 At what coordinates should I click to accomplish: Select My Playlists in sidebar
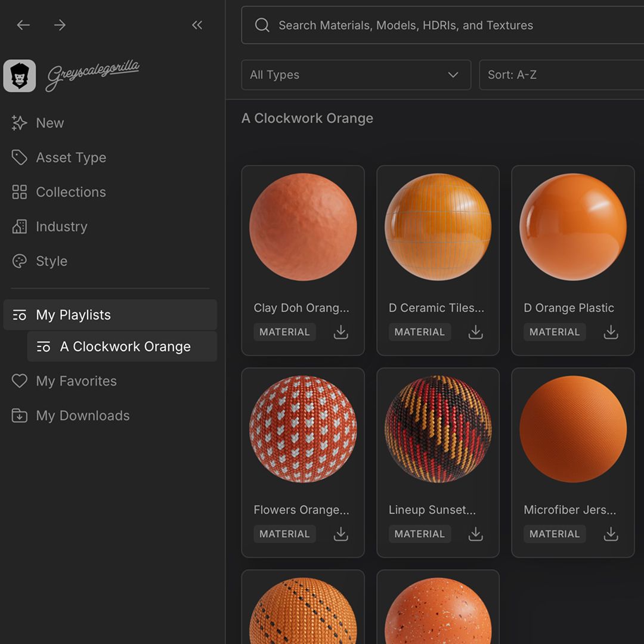point(110,315)
